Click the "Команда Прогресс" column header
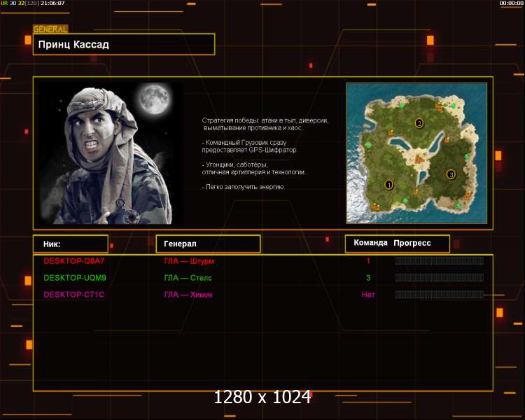This screenshot has width=525, height=420. click(397, 243)
